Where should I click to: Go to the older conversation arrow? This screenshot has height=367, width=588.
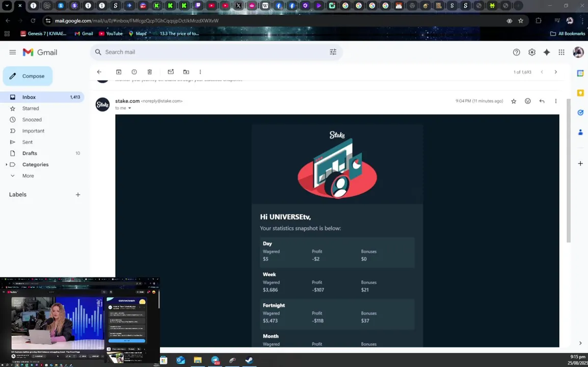point(556,72)
